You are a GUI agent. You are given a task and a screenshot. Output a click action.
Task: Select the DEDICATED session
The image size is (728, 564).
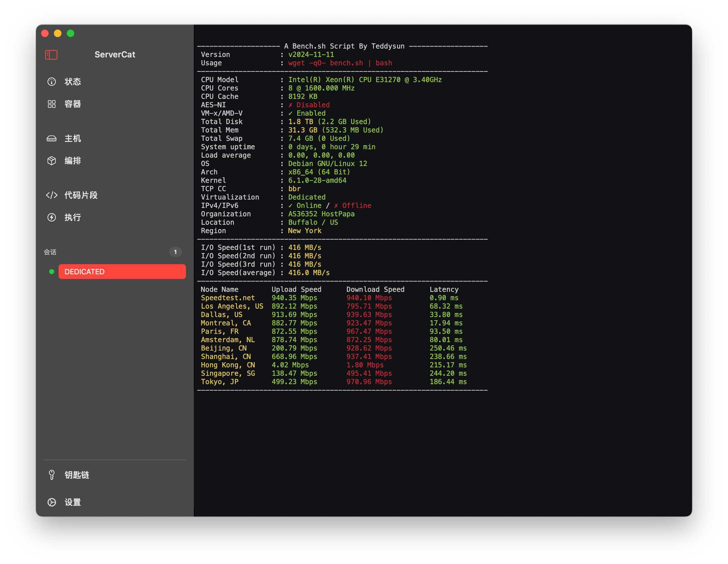(122, 272)
